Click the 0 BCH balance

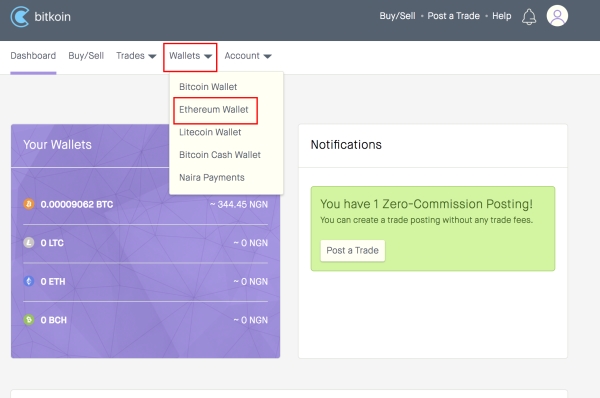coord(54,320)
